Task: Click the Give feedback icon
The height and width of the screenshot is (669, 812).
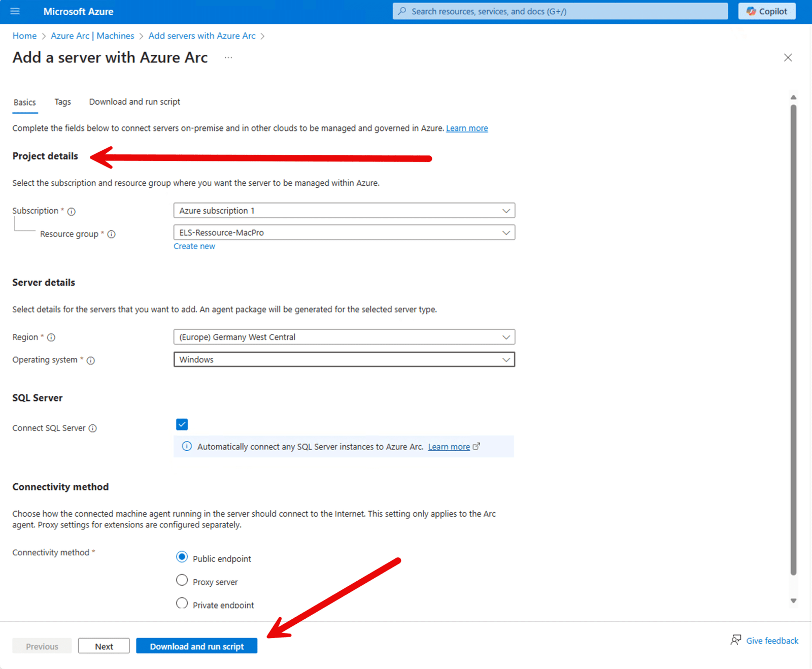Action: point(736,640)
